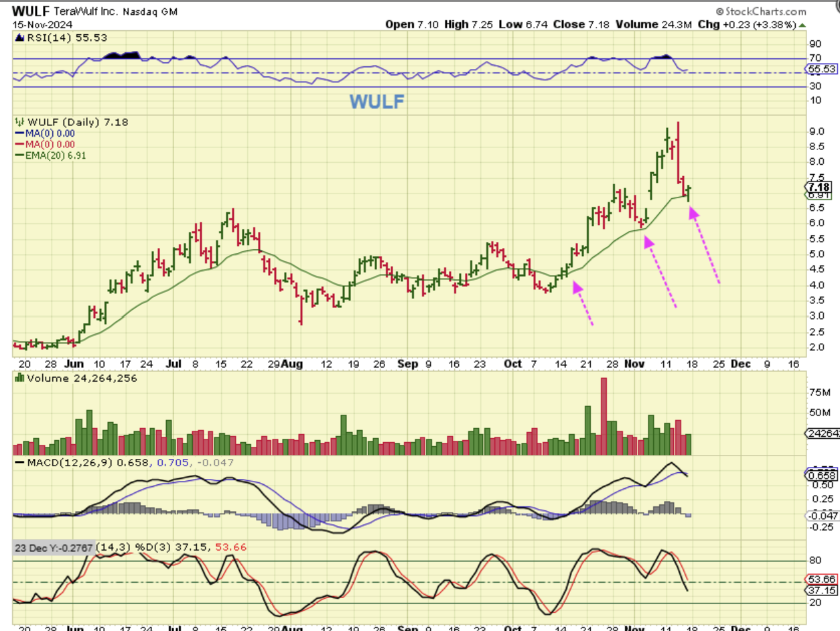The height and width of the screenshot is (631, 840).
Task: Click the 75M volume axis label
Action: (x=819, y=392)
